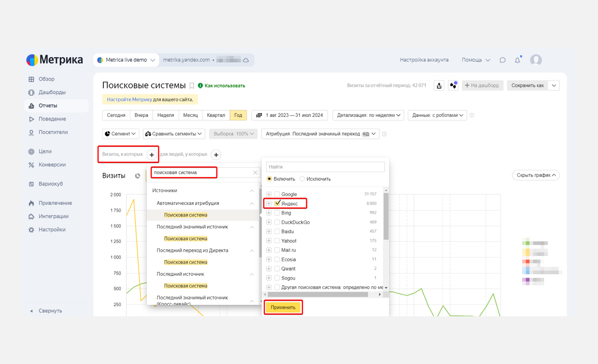This screenshot has width=598, height=364.
Task: Add condition для людей, у которых
Action: (x=216, y=155)
